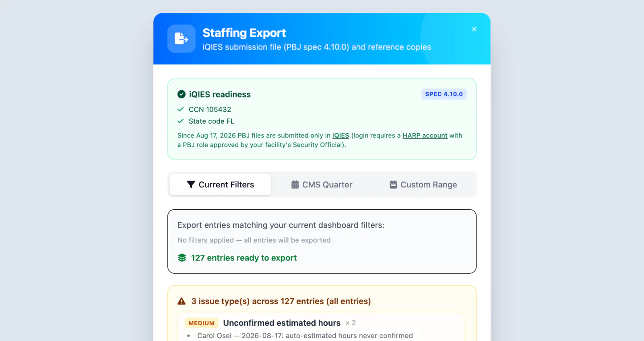Click the warning triangle icon
This screenshot has width=644, height=341.
[x=182, y=301]
